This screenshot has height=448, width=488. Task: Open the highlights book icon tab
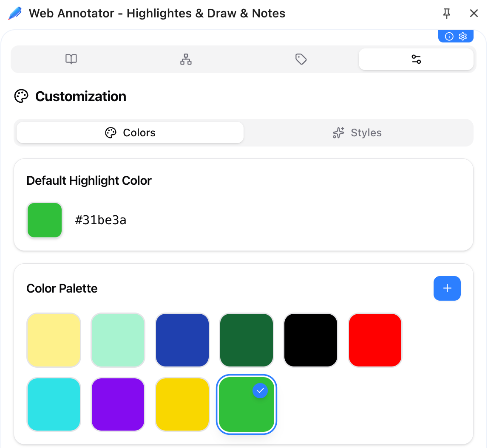click(71, 59)
